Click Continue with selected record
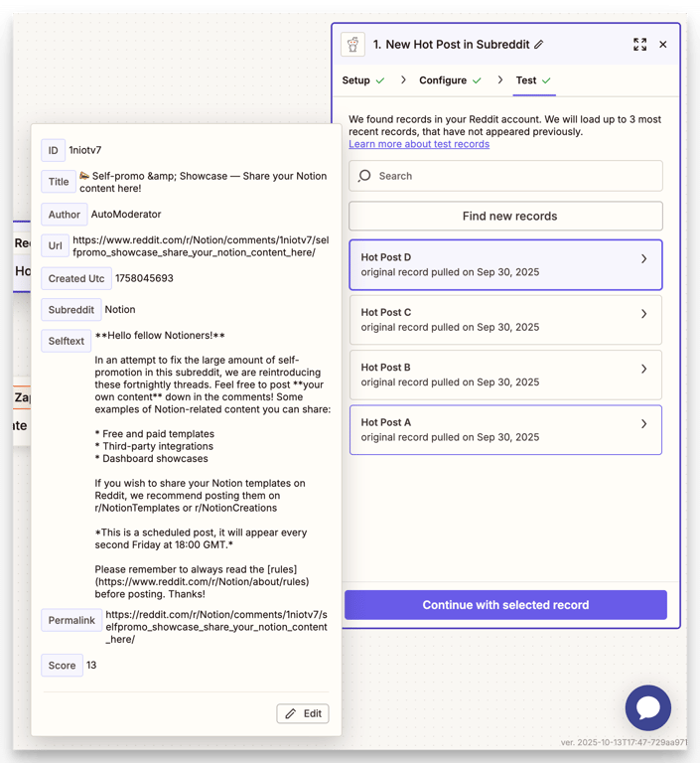Screen dimensions: 700x763 pyautogui.click(x=505, y=605)
